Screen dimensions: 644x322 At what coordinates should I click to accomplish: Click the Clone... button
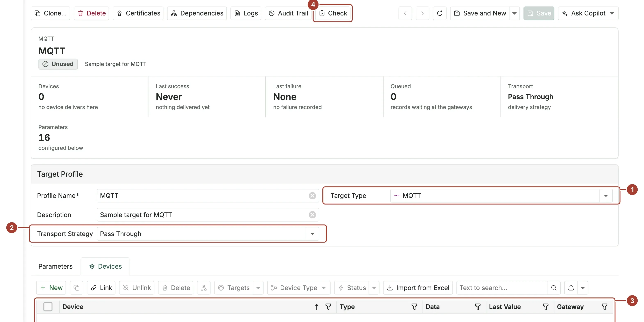pyautogui.click(x=50, y=13)
